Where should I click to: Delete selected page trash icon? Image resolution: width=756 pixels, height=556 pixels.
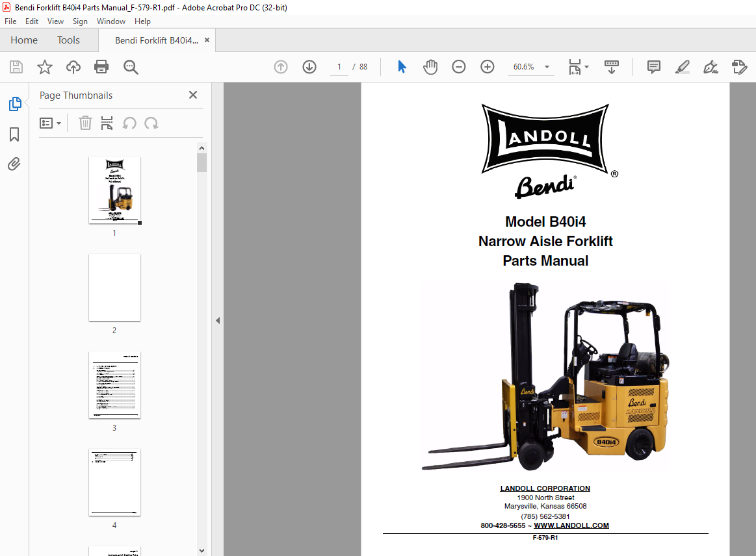(85, 123)
